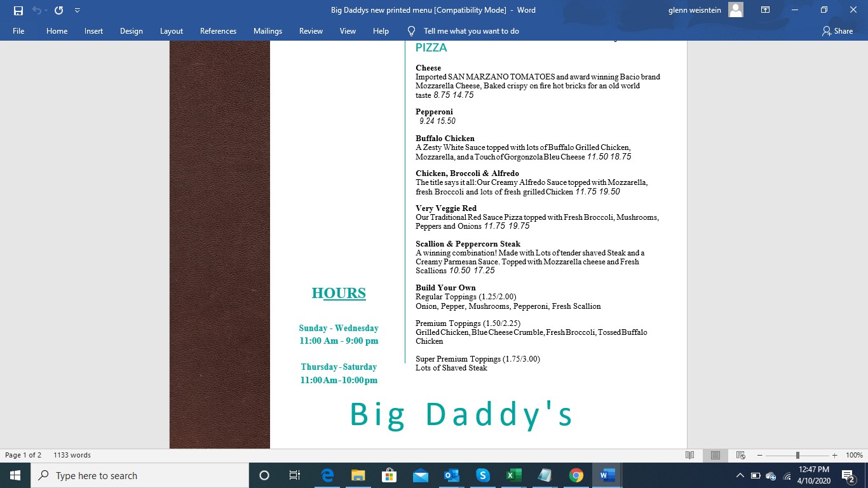Open the References ribbon tab

pyautogui.click(x=218, y=31)
